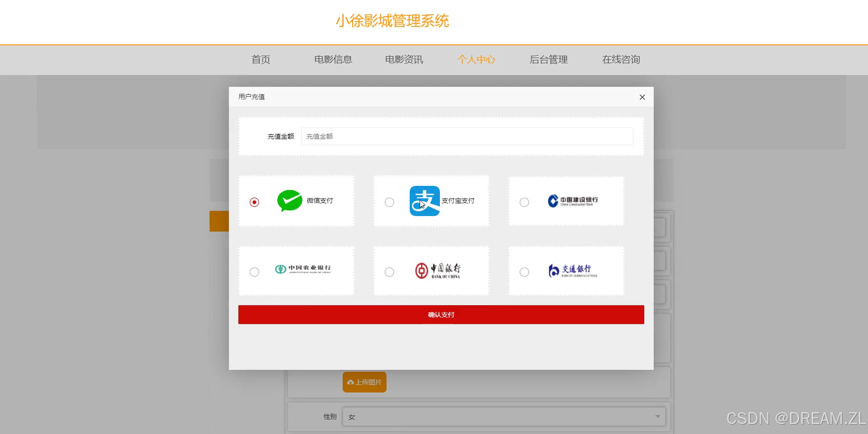Close the 用户充值 dialog

(642, 97)
